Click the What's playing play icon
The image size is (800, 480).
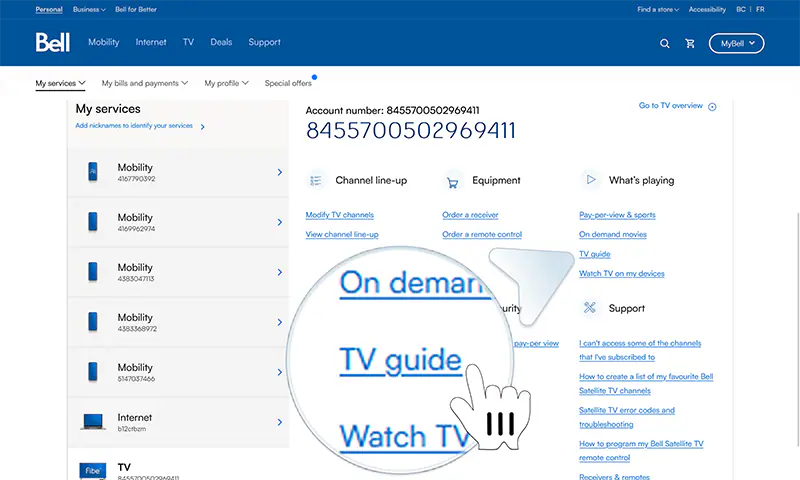tap(590, 180)
